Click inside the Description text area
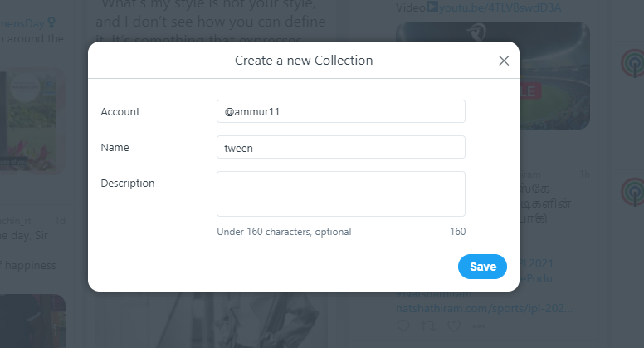Viewport: 644px width, 348px height. tap(341, 194)
